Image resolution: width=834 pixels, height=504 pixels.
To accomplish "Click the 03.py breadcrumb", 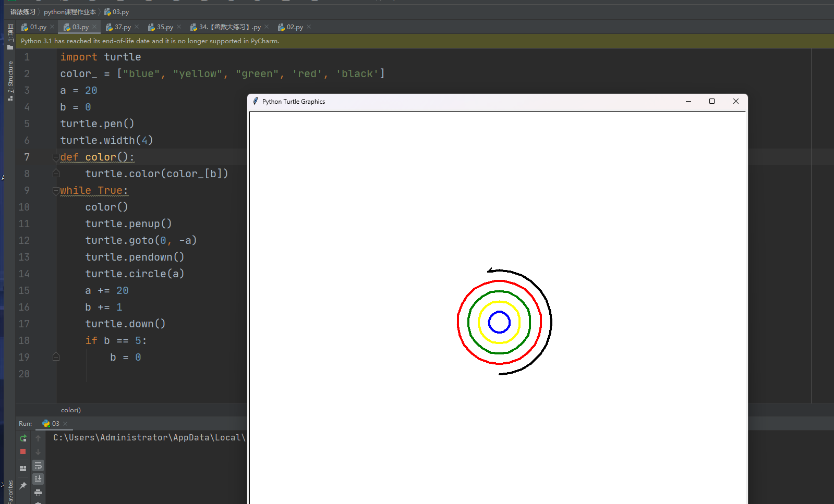I will click(x=116, y=11).
